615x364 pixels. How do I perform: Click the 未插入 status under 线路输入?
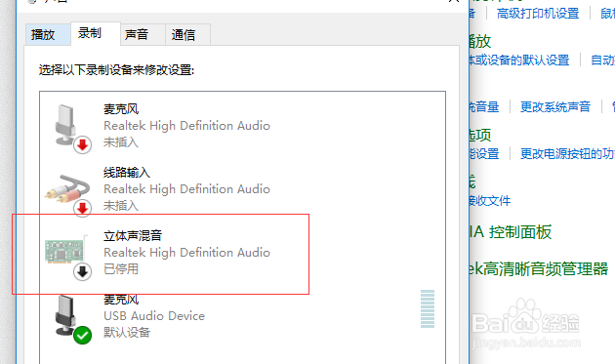point(121,205)
